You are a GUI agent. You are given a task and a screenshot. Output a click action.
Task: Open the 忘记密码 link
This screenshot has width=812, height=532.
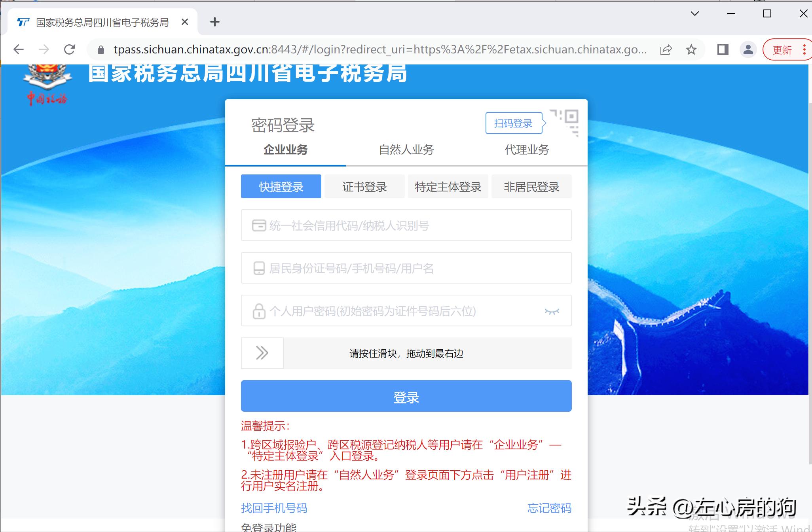point(549,508)
